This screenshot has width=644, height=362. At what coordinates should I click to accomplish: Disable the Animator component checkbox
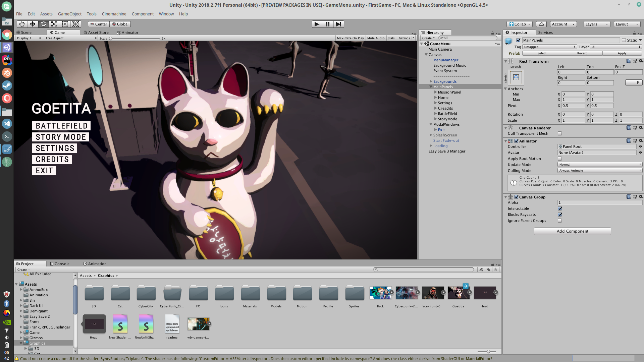516,141
